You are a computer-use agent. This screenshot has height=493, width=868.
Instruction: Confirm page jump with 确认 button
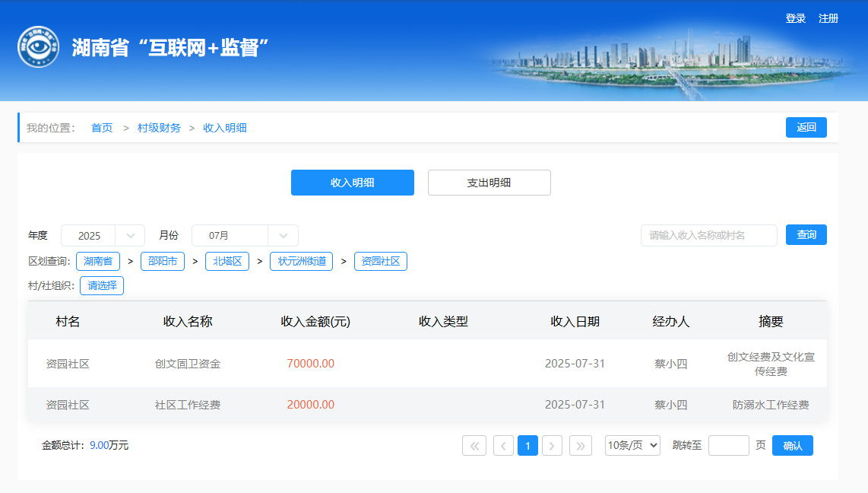pyautogui.click(x=792, y=446)
